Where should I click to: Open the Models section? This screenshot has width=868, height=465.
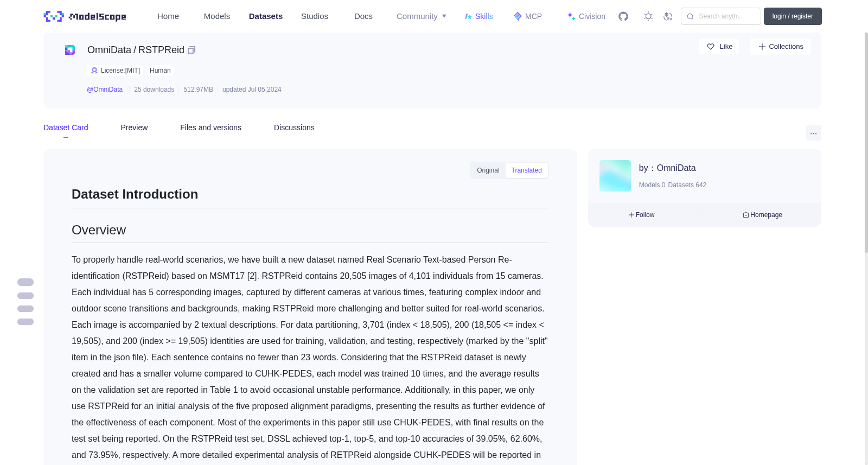tap(217, 16)
